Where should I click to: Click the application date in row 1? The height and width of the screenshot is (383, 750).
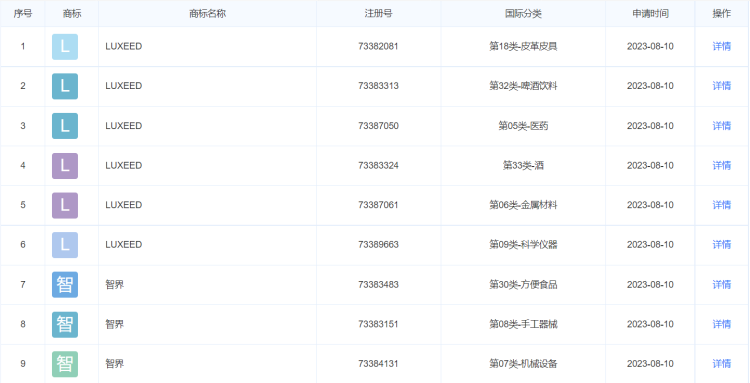pos(650,46)
